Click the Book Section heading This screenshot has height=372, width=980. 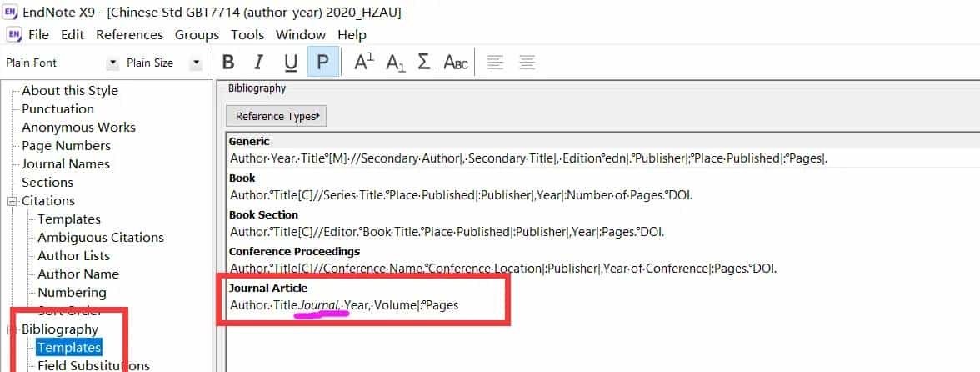[x=263, y=214]
